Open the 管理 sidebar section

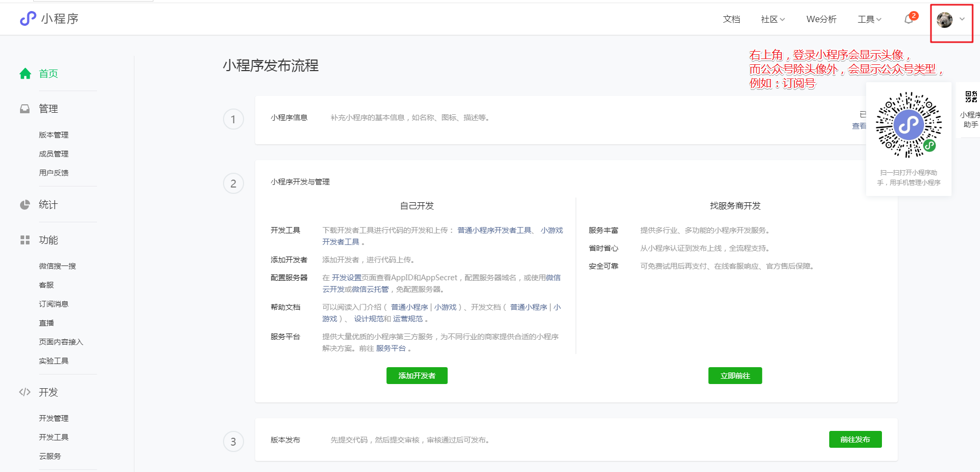coord(48,109)
